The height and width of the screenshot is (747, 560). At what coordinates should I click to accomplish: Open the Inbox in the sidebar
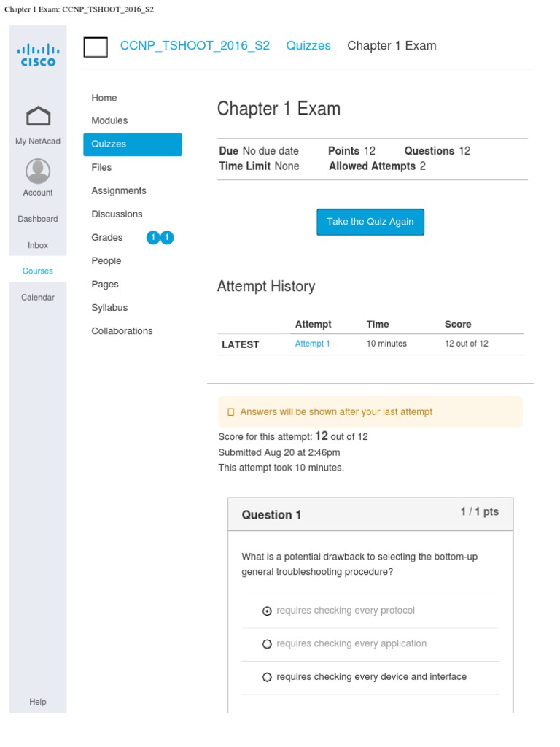tap(38, 246)
